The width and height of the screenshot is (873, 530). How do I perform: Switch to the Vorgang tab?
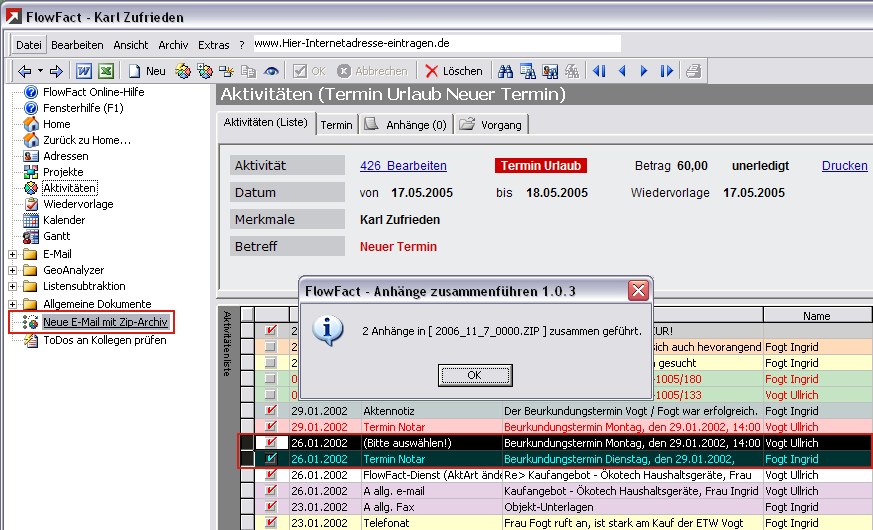point(492,125)
